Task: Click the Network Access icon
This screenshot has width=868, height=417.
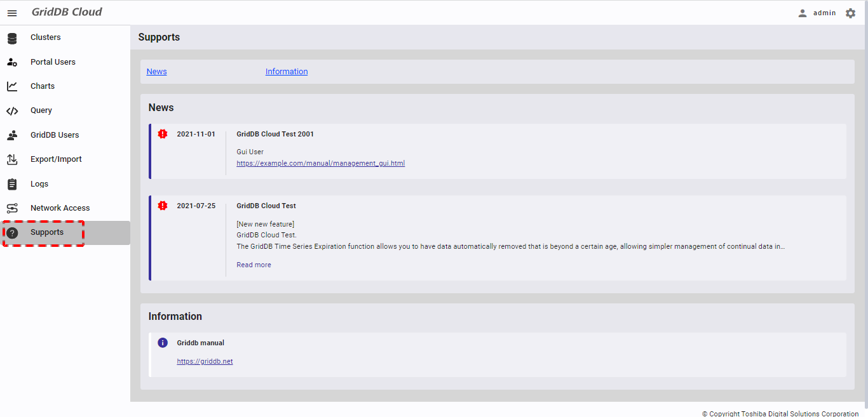Action: (x=12, y=208)
